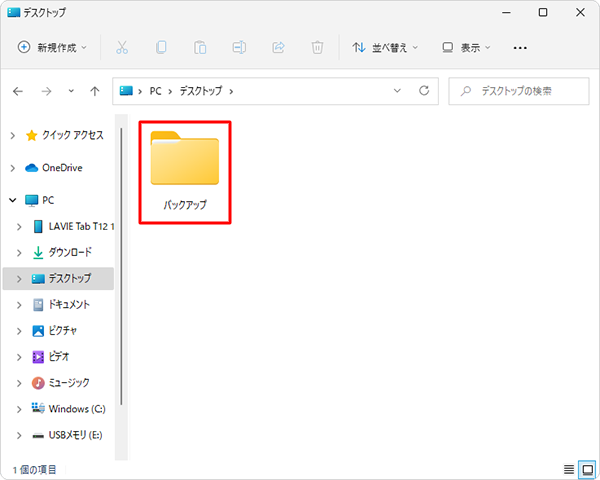
Task: Switch to large icons view
Action: point(587,469)
